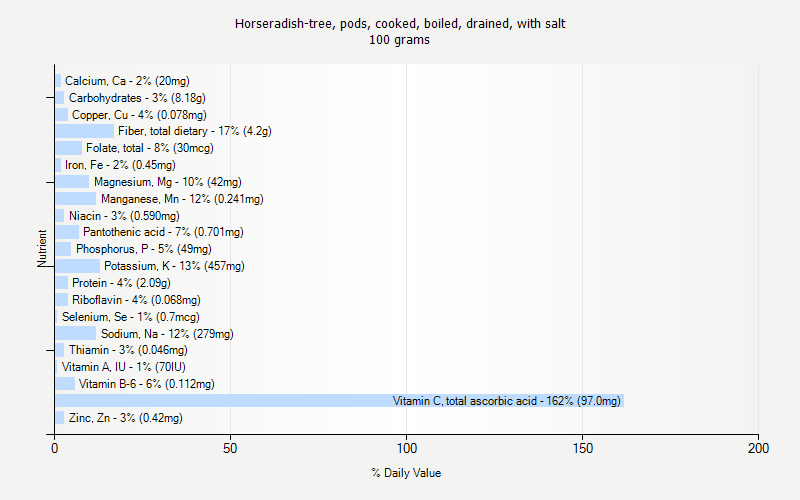800x500 pixels.
Task: Click the 'Vitamin C, total ascorbic acid - 162%' label
Action: click(x=507, y=401)
